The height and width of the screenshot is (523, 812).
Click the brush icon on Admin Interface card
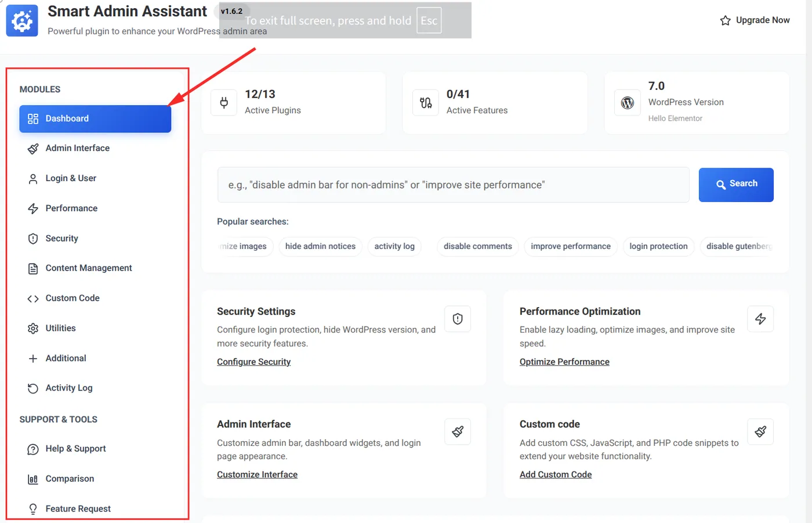[458, 431]
